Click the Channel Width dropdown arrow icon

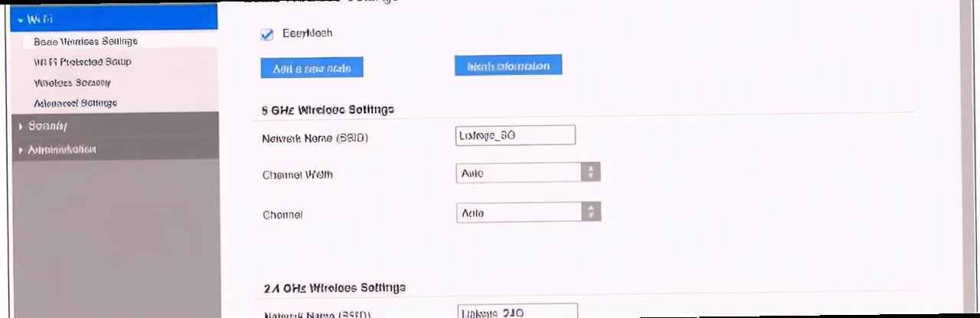pyautogui.click(x=590, y=173)
